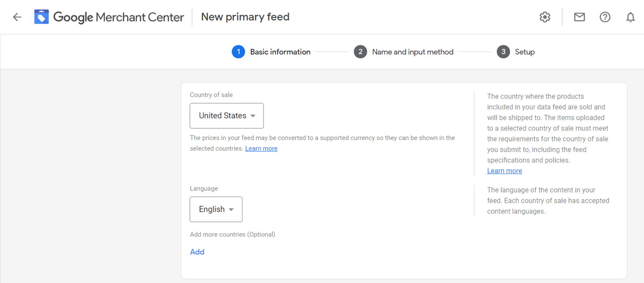Click the New primary feed page title
Viewport: 644px width, 283px height.
245,17
